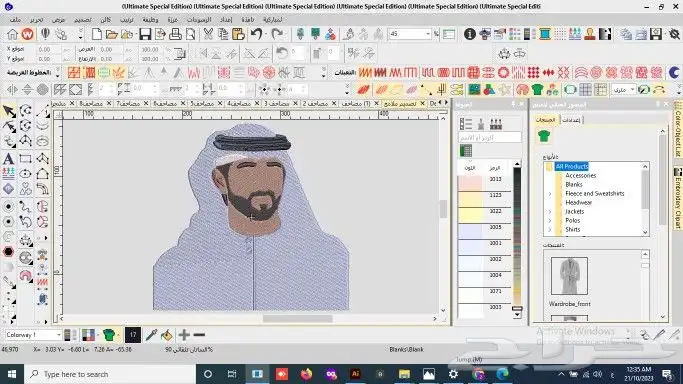Open the design information (i) icon
The image size is (683, 384).
pos(470,34)
